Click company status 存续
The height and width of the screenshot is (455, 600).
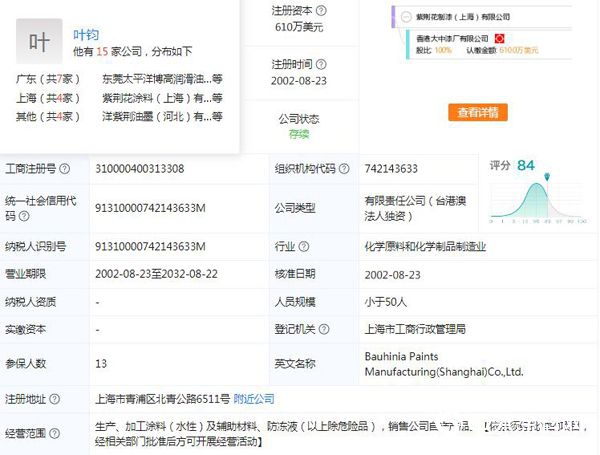point(299,134)
